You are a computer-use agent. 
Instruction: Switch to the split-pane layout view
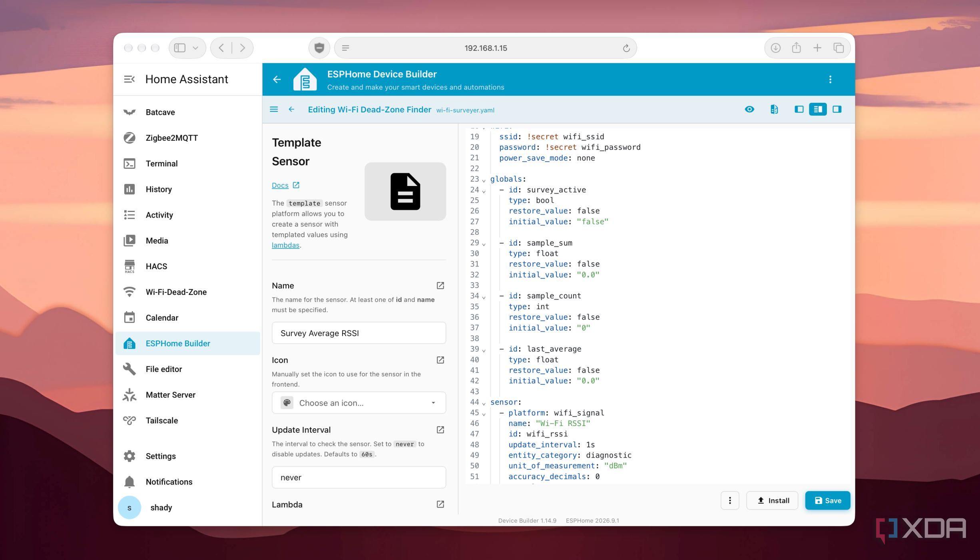click(x=818, y=109)
